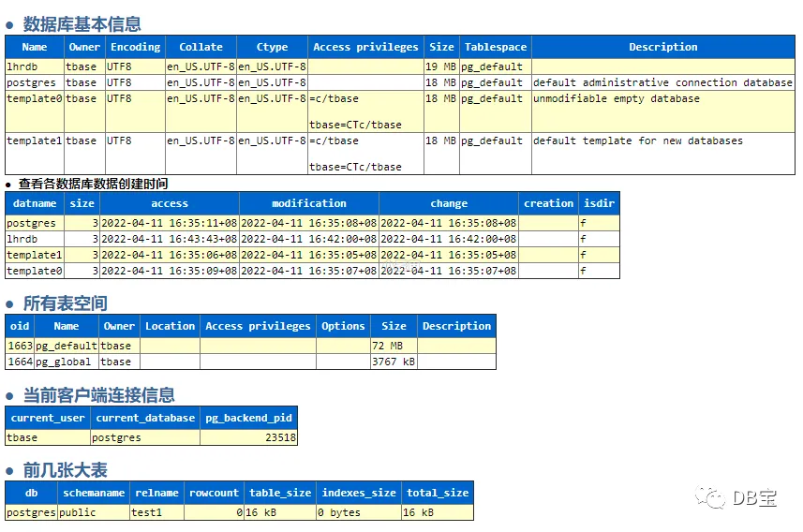Select access time 2022-04-11 16:35:11+08
Screen dimensions: 803x532
170,223
